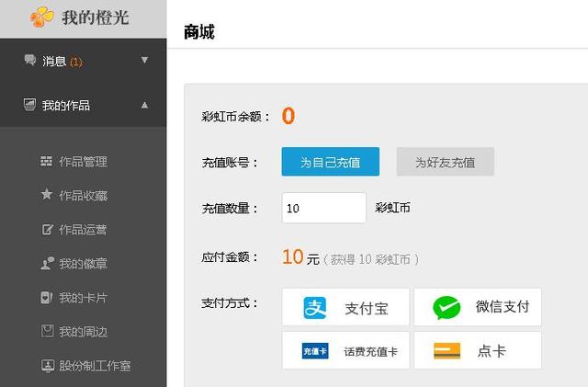This screenshot has height=387, width=588.
Task: Click the grid icon next to 作品管理
Action: [x=47, y=162]
